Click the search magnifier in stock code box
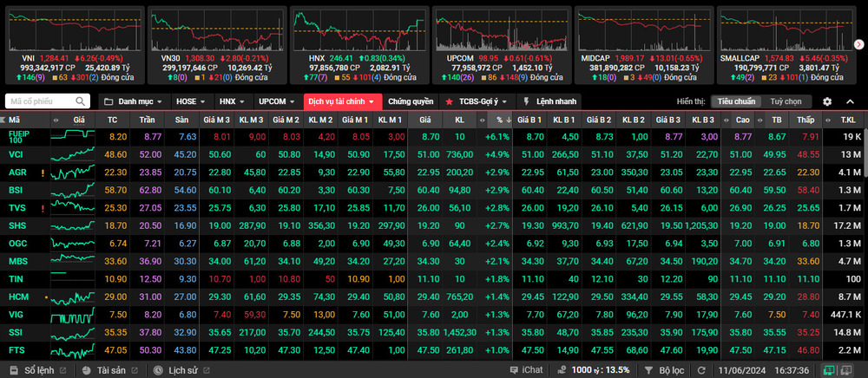 click(81, 101)
